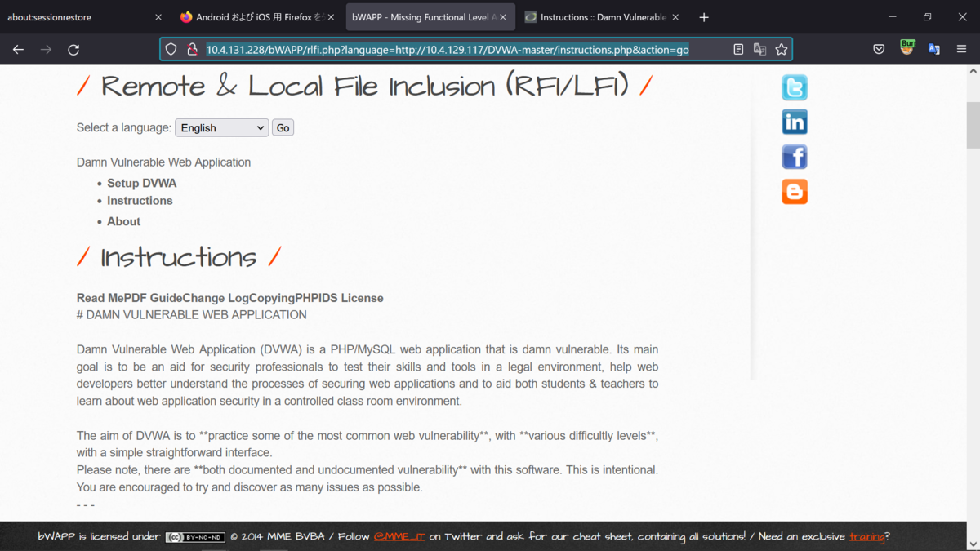Click the vertical scrollbar thumb
The height and width of the screenshot is (551, 980).
point(973,125)
